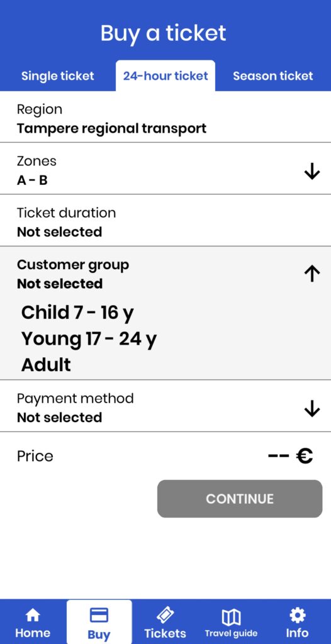331x644 pixels.
Task: Open the Ticket duration row
Action: coord(165,221)
